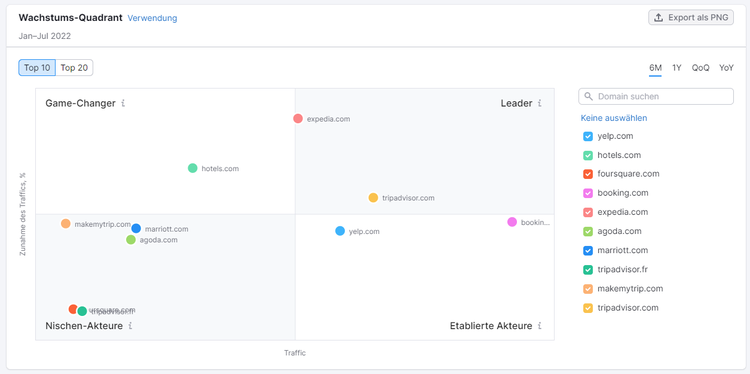The height and width of the screenshot is (374, 750).
Task: Click the Wachstums-Quadrant title
Action: coord(70,18)
